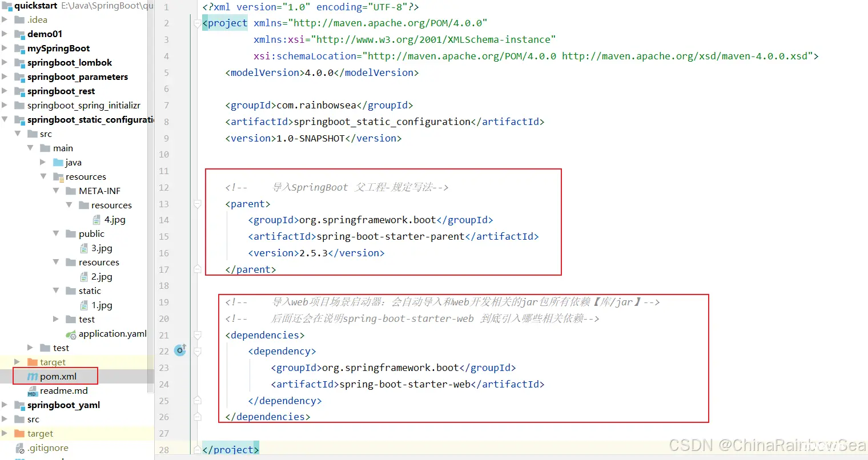Viewport: 868px width, 460px height.
Task: Click the 2.jpg image file icon
Action: pos(84,277)
